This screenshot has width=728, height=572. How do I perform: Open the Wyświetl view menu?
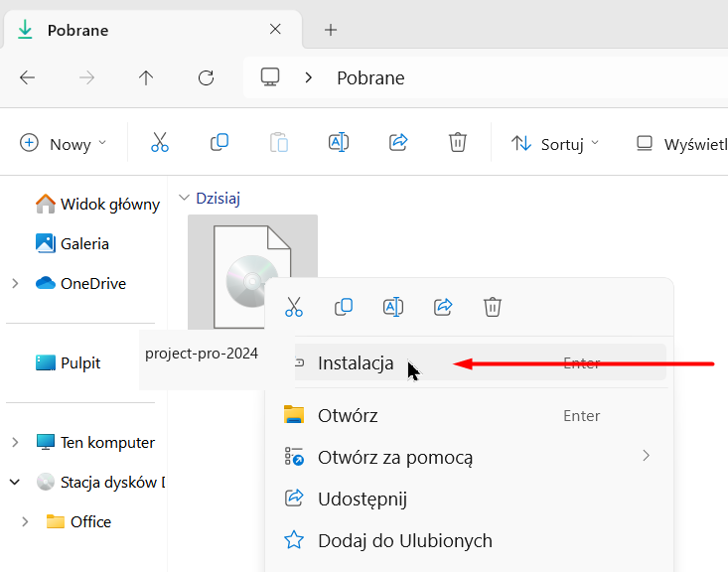pos(680,143)
